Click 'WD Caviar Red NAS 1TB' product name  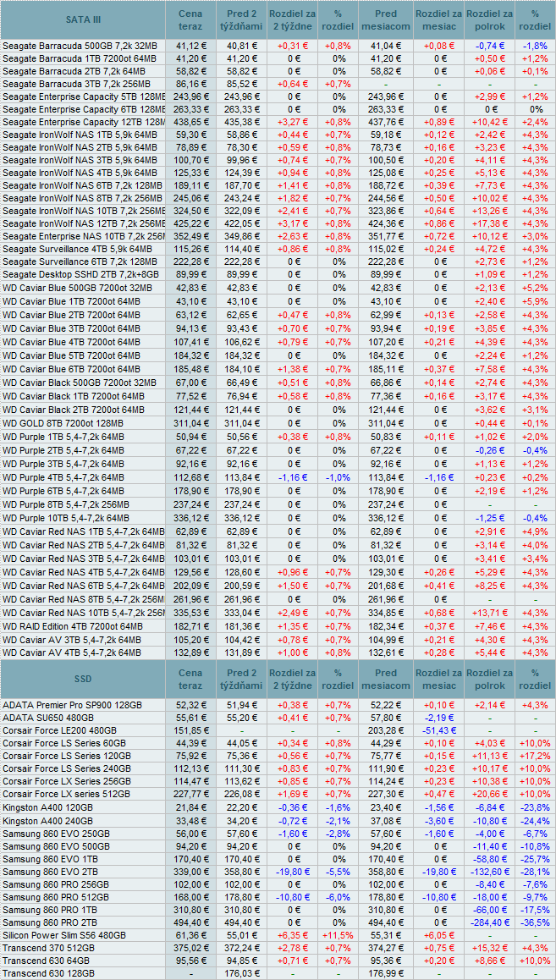click(83, 531)
